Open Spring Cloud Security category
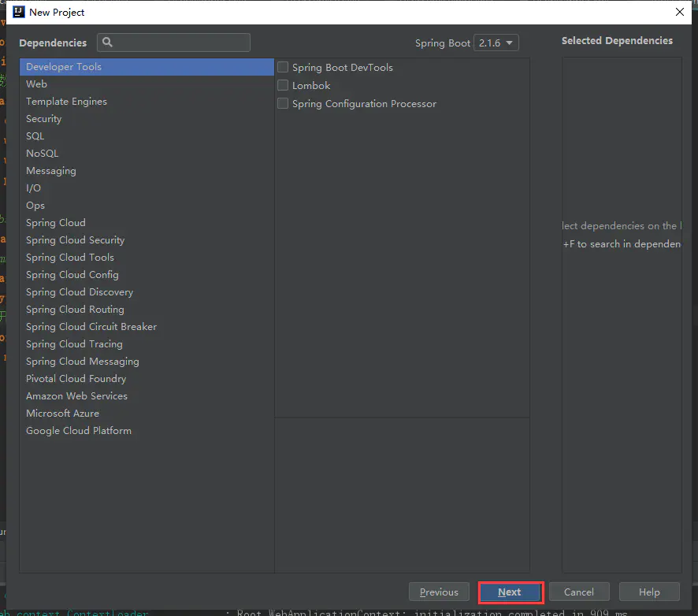 147,240
